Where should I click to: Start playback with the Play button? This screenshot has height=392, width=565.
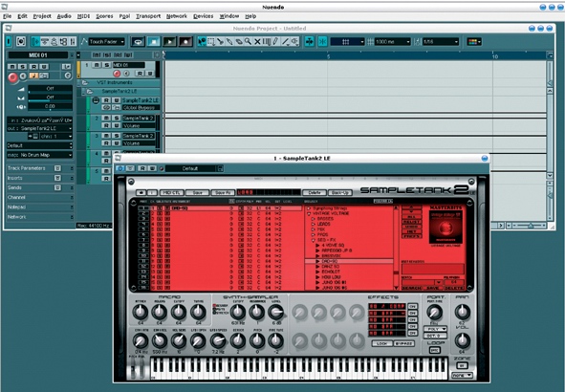click(169, 42)
